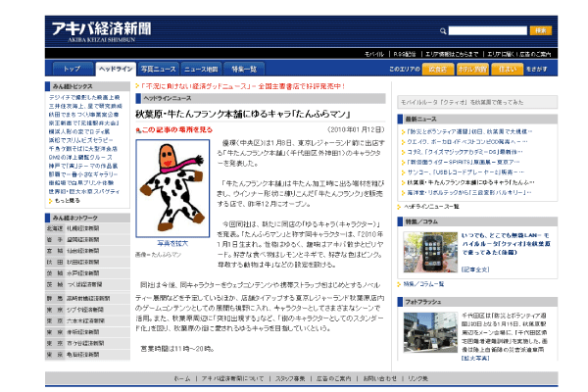The height and width of the screenshot is (392, 588).
Task: Click the アキバ経済新聞 site logo
Action: pos(101,30)
